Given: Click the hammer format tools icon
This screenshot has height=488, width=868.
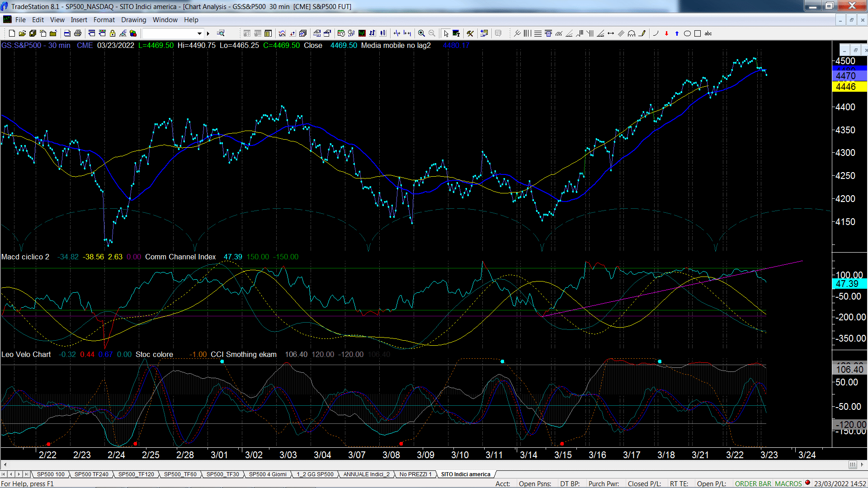Looking at the screenshot, I should click(471, 33).
